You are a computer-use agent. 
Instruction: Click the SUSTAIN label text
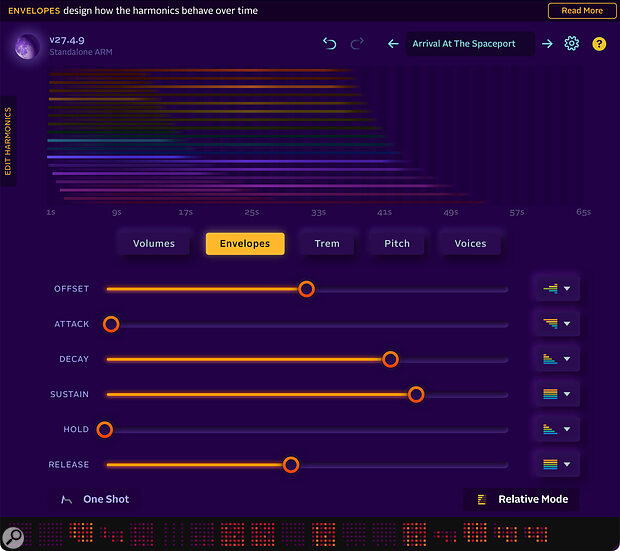click(x=70, y=394)
